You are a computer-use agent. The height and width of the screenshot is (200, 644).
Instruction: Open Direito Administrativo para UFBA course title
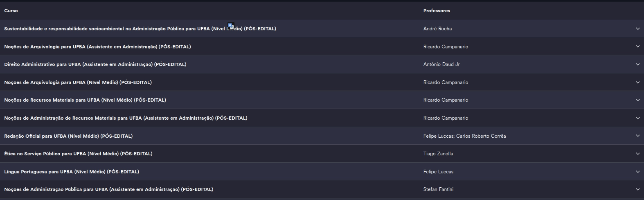click(x=95, y=64)
